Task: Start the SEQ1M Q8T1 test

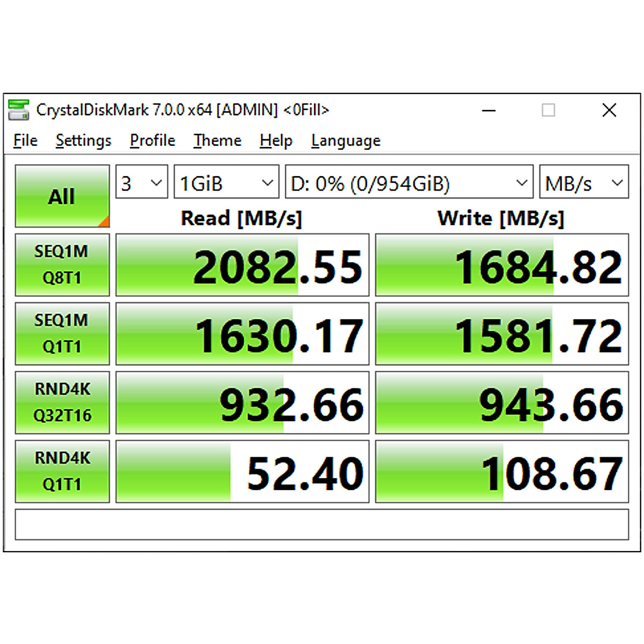Action: click(62, 265)
